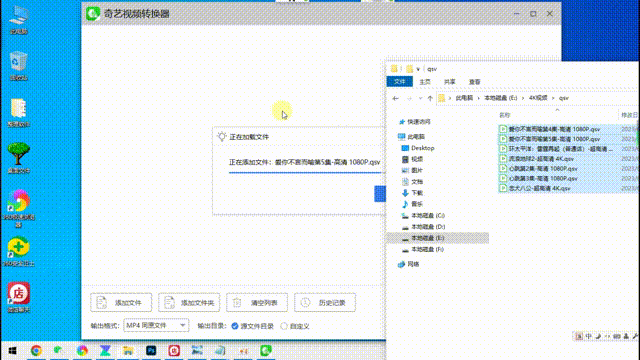Click the icon of 心跳第3集 qsv file
Image resolution: width=640 pixels, height=360 pixels.
pos(503,178)
